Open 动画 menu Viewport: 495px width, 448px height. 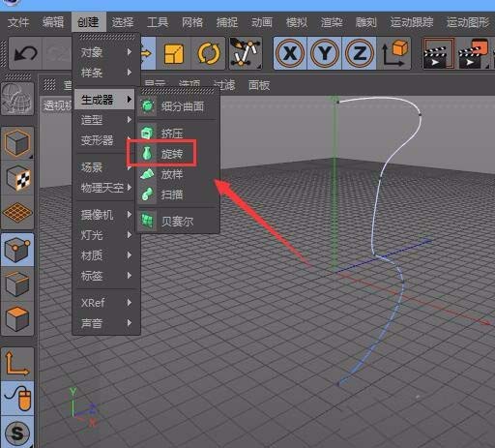coord(262,22)
